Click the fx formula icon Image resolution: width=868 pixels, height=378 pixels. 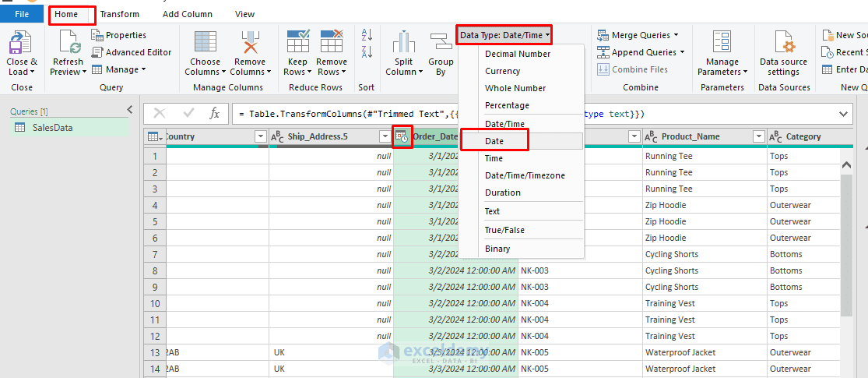(x=215, y=114)
